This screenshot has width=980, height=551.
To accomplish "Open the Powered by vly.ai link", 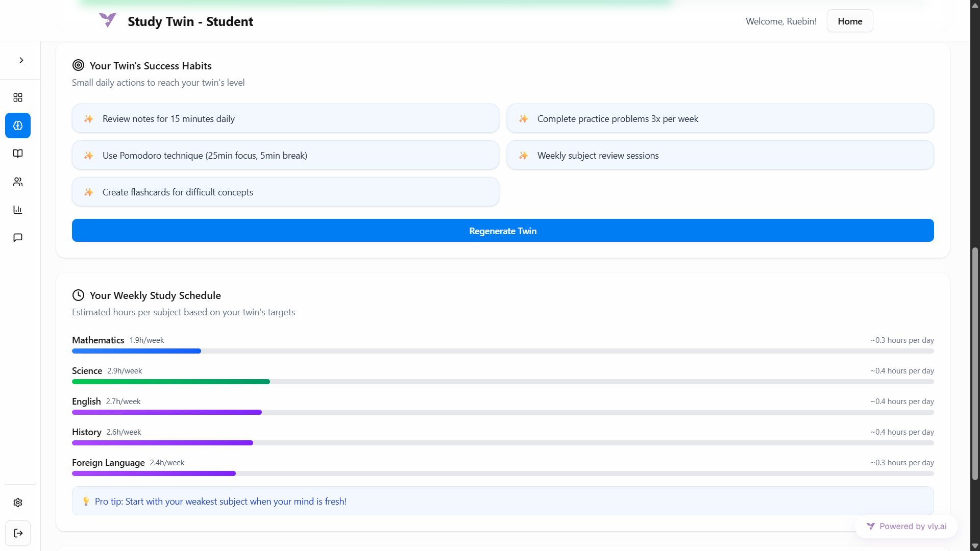I will coord(906,527).
